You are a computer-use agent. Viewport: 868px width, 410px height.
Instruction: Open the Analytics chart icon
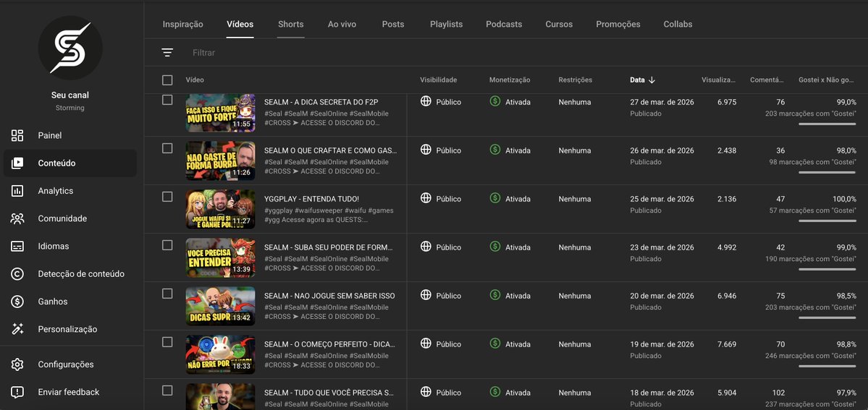point(17,191)
